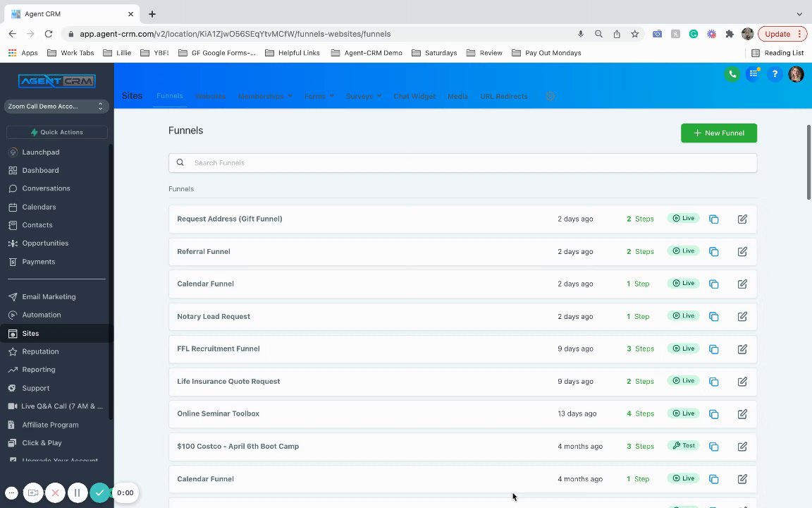
Task: Reload the page in Chrome
Action: [x=49, y=34]
